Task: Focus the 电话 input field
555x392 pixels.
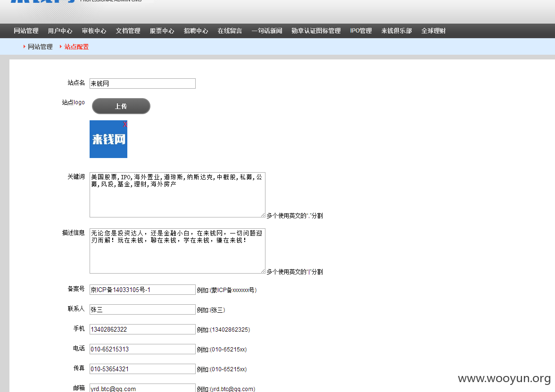Action: (143, 349)
